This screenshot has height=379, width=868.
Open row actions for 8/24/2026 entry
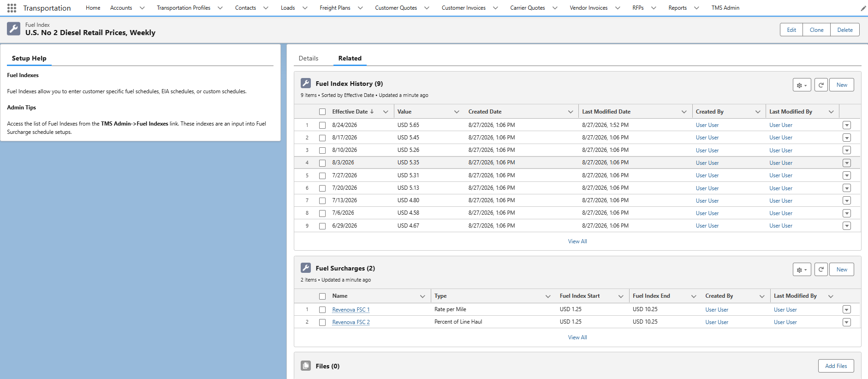pyautogui.click(x=847, y=125)
